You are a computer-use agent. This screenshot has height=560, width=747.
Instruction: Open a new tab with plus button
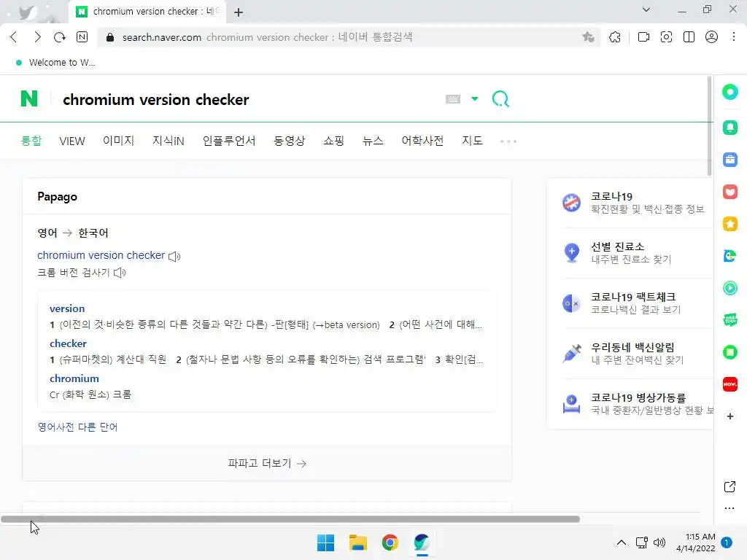coord(239,12)
